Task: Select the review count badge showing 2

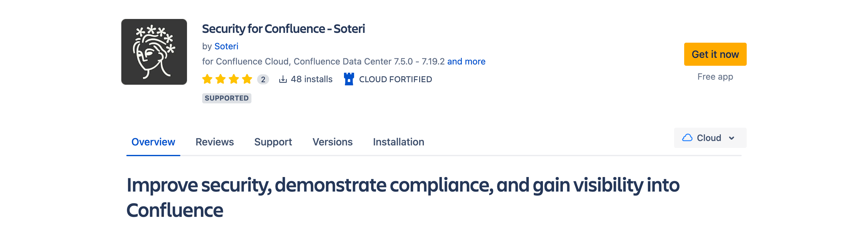Action: [262, 79]
